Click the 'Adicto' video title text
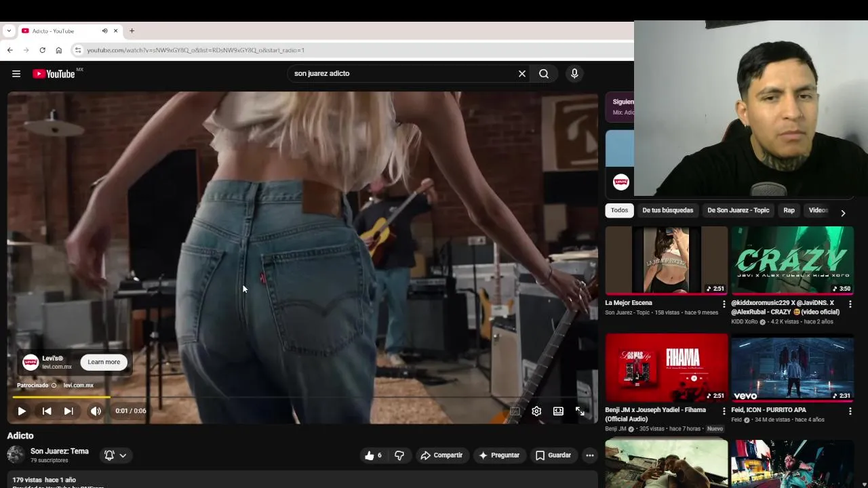Image resolution: width=868 pixels, height=488 pixels. (x=20, y=436)
